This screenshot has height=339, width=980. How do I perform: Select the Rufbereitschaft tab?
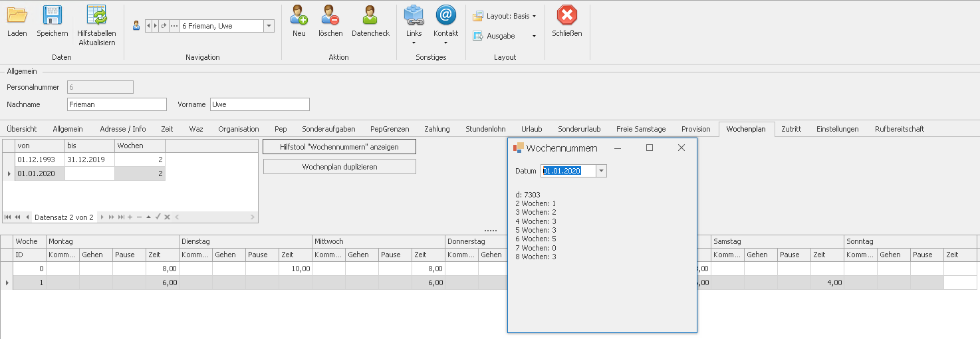pos(899,129)
